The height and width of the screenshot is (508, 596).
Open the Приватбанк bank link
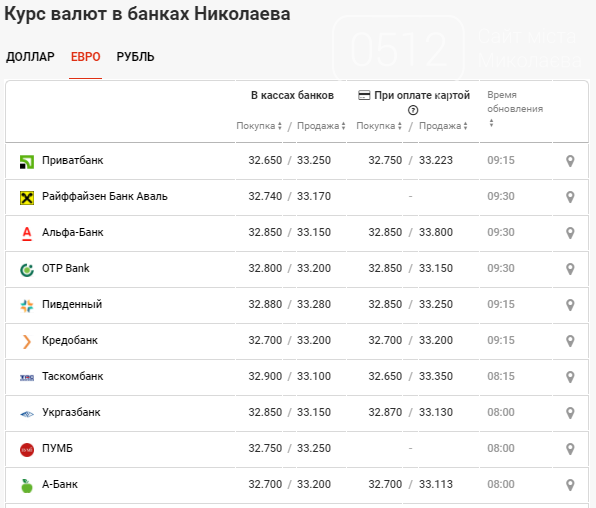pos(73,160)
